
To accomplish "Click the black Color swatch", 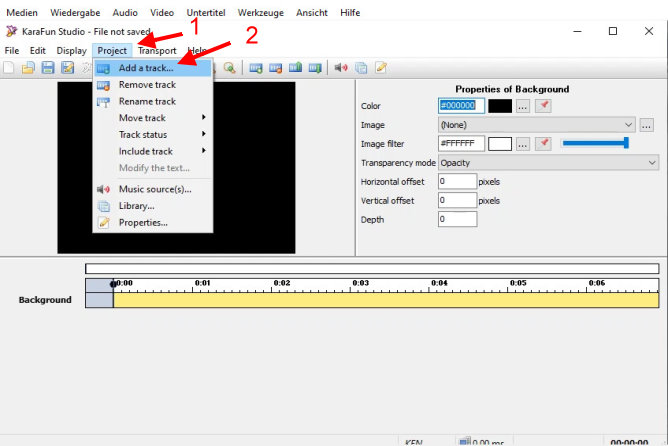I will pyautogui.click(x=500, y=106).
